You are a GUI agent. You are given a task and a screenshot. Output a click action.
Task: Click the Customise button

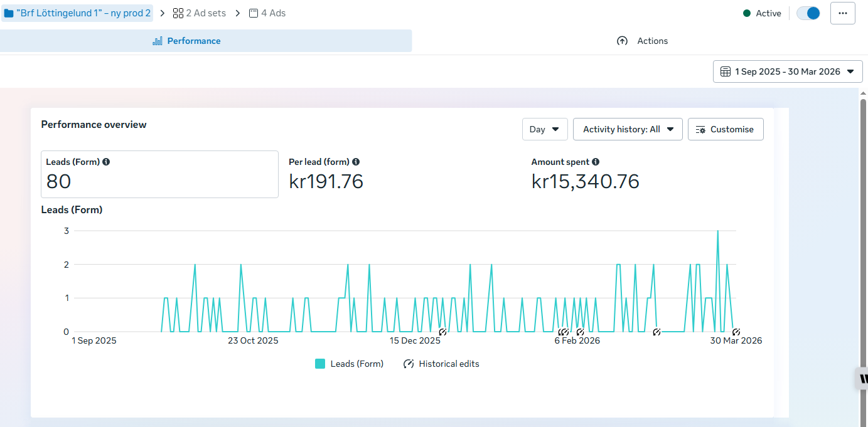[725, 129]
